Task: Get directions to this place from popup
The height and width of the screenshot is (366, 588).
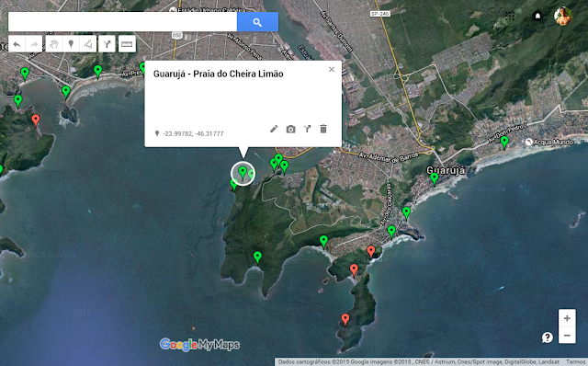Action: (307, 129)
